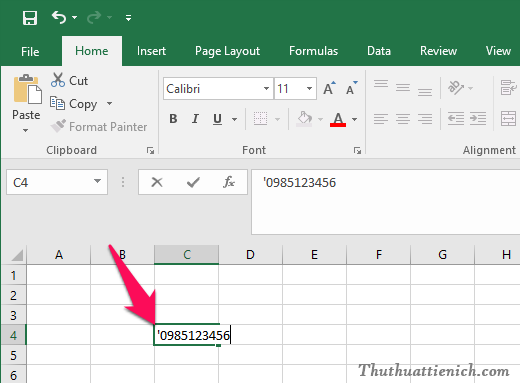Click the Cut button
Viewport: 520px width, 383px height.
(69, 80)
